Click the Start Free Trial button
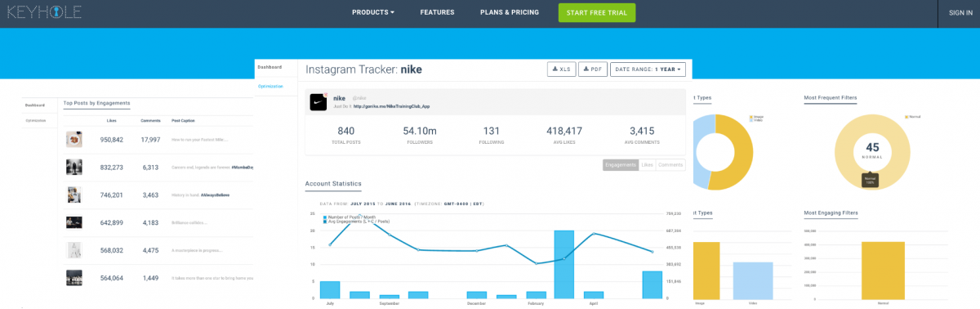 [x=597, y=12]
